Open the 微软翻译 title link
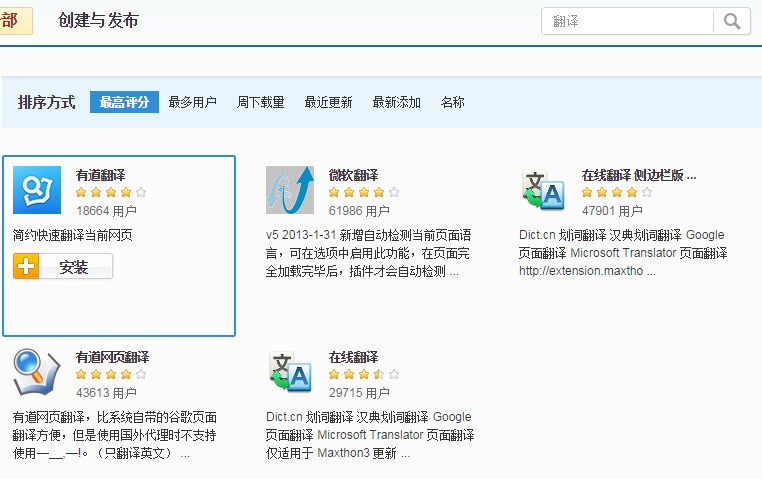762x479 pixels. [353, 175]
